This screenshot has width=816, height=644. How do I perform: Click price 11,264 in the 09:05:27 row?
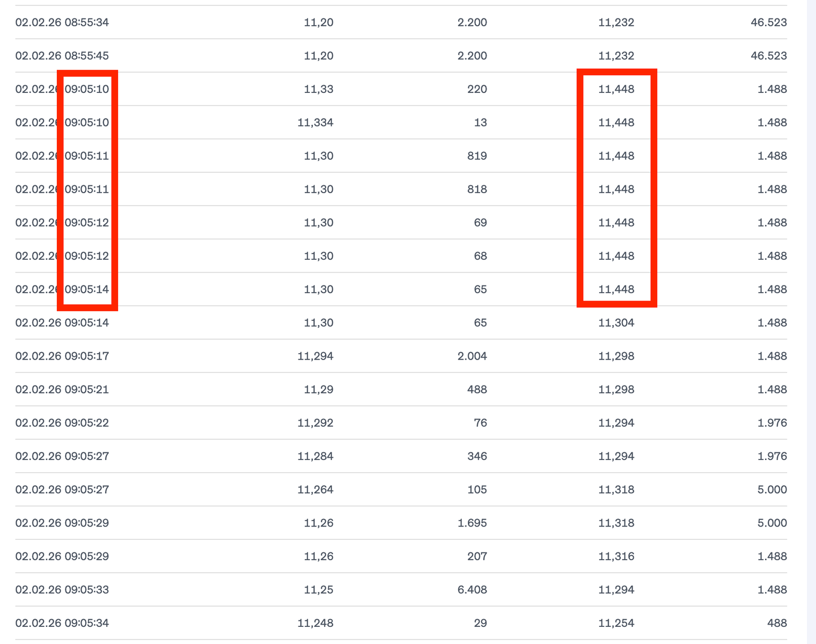(x=315, y=489)
